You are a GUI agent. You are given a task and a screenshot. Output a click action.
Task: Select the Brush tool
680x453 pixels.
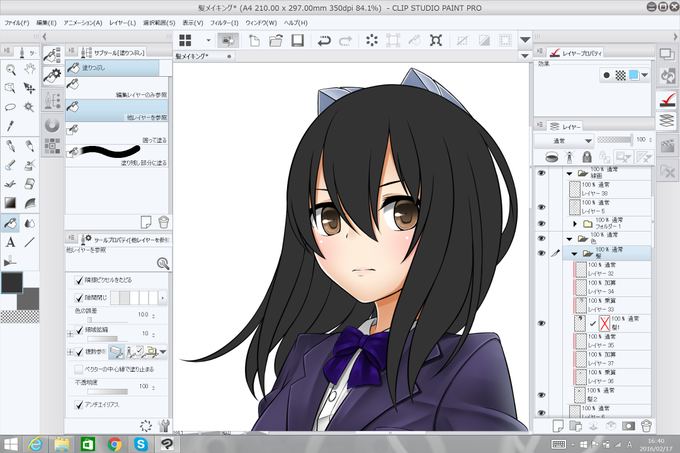(10, 165)
